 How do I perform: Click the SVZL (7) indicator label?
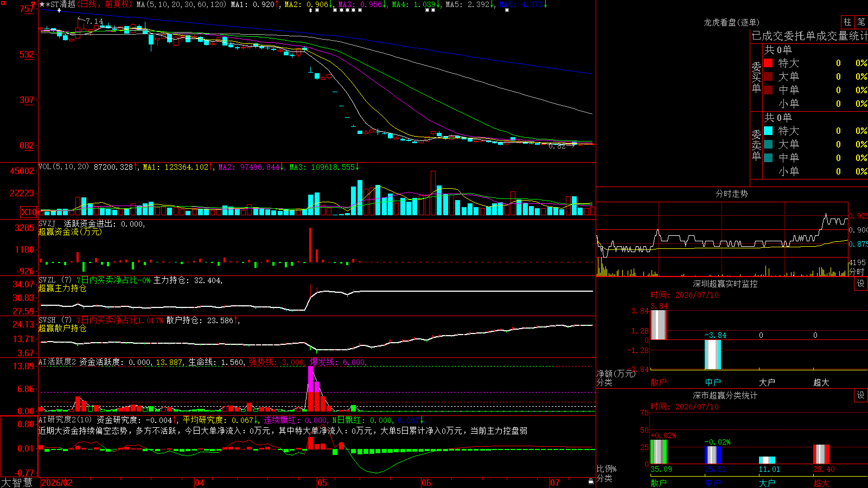pos(55,280)
